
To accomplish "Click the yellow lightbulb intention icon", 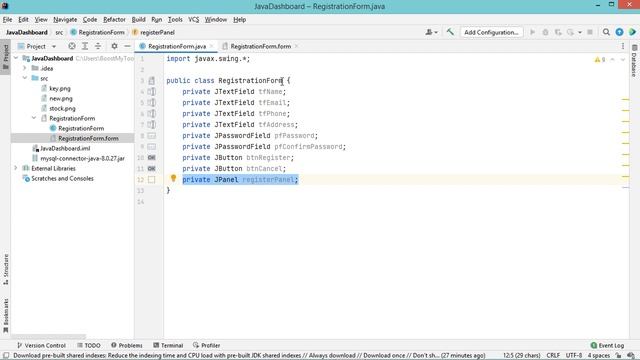I will point(173,178).
